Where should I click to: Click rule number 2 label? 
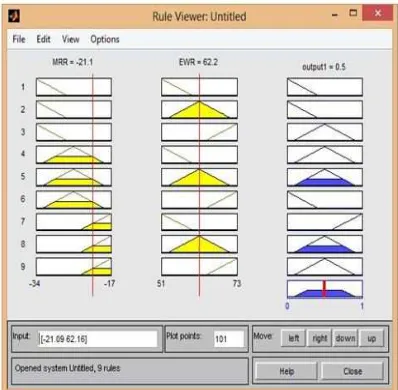23,109
